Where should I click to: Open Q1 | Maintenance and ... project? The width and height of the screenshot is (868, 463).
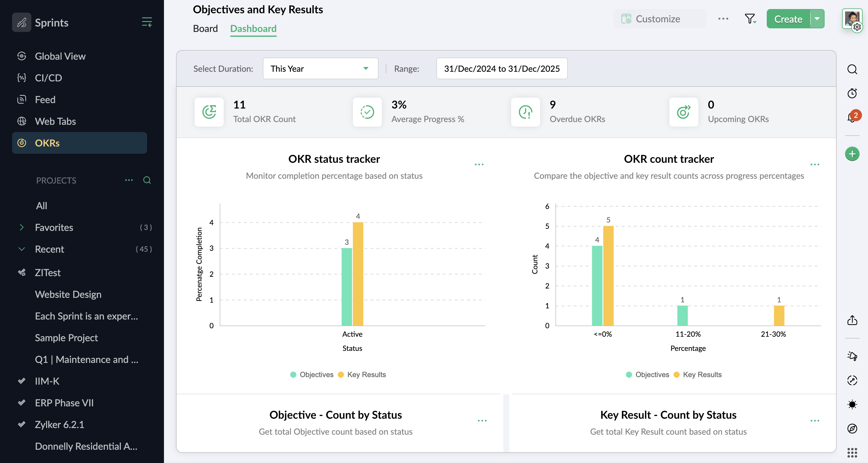86,360
